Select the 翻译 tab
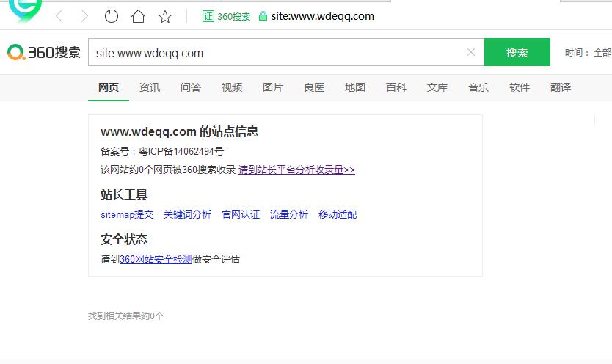Screen dimensions: 612x364 (561, 87)
